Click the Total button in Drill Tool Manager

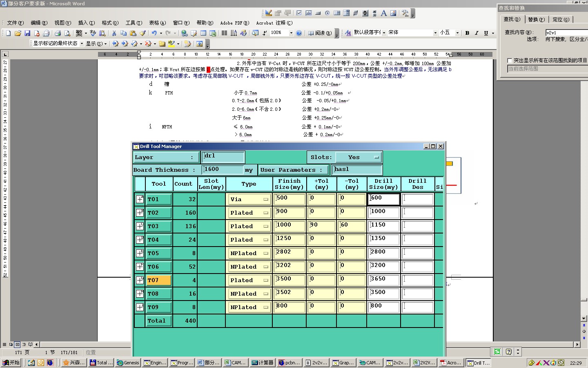pos(158,321)
